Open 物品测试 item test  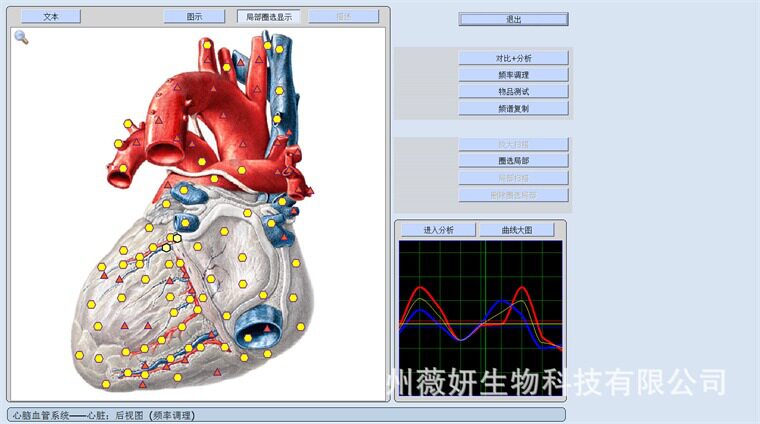click(x=513, y=91)
